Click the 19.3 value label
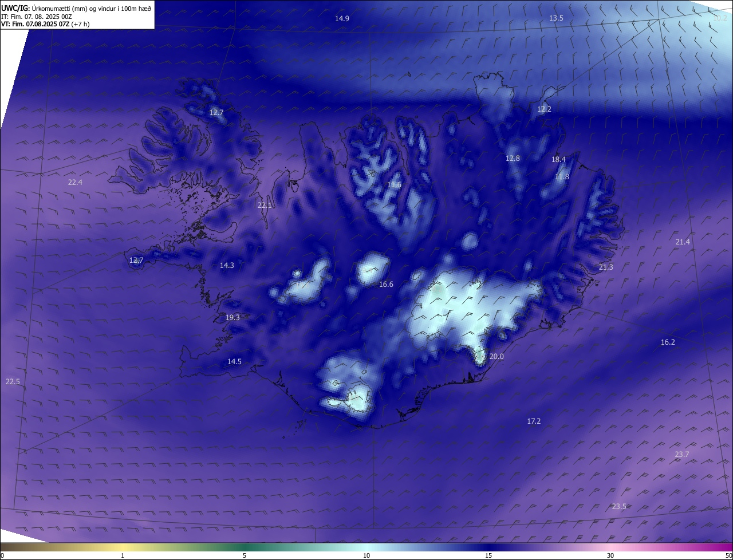Image resolution: width=733 pixels, height=560 pixels. click(x=232, y=317)
